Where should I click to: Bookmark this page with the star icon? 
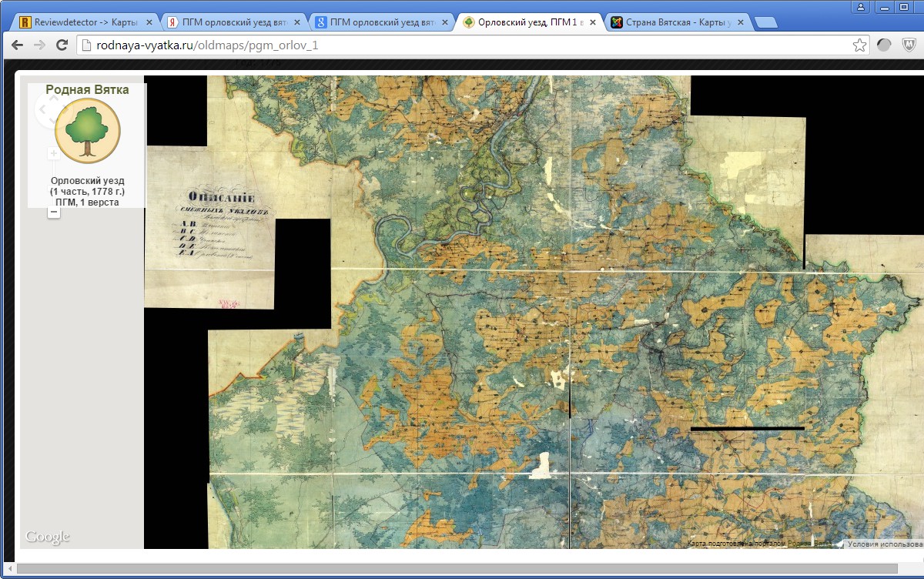point(859,45)
